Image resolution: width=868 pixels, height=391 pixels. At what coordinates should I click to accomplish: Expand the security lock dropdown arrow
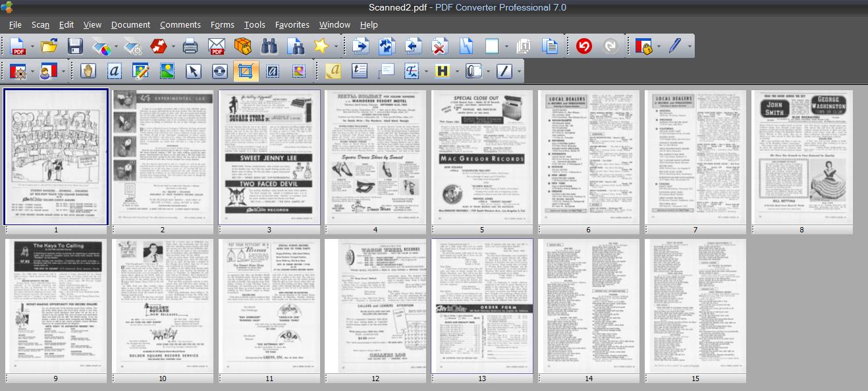click(x=657, y=47)
